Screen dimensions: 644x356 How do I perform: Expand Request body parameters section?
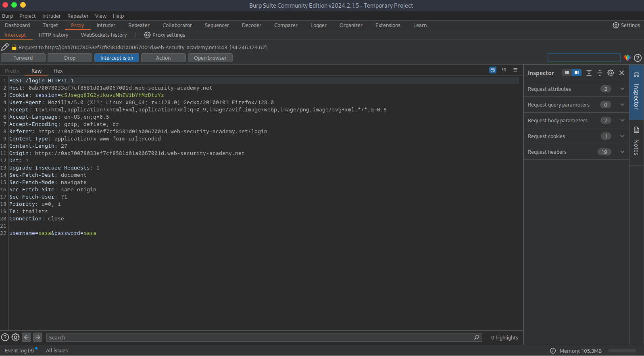622,121
